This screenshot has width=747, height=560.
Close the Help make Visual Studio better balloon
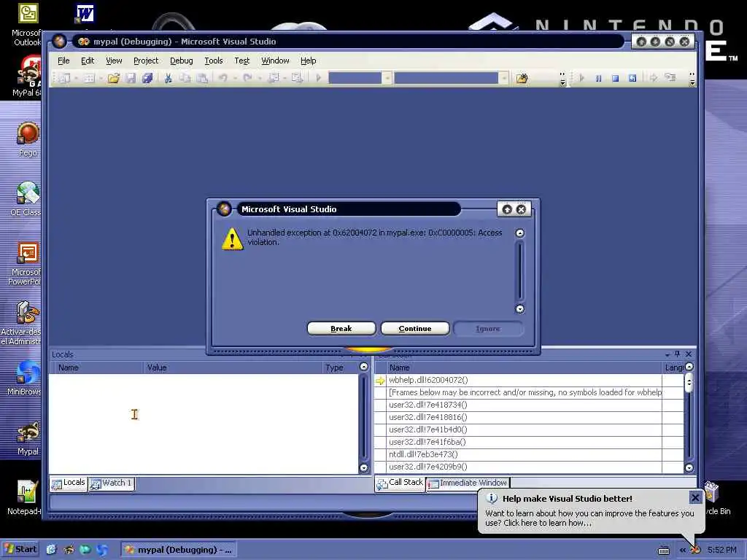[x=695, y=498]
